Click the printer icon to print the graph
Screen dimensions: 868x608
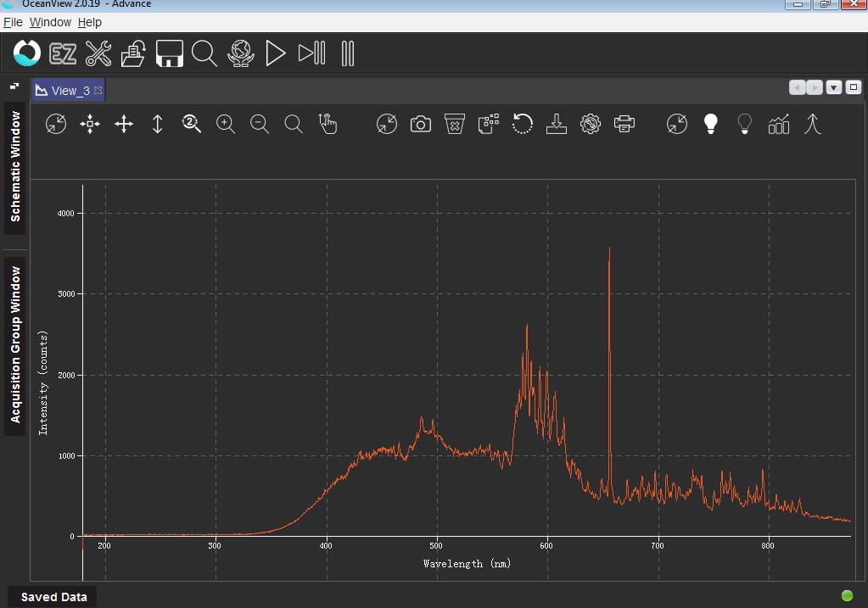point(624,124)
